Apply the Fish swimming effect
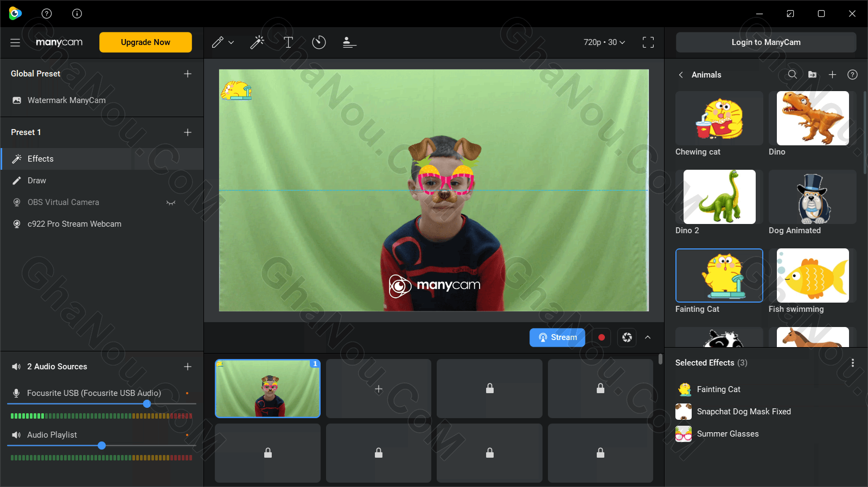Screen dimensions: 868x487 coord(813,275)
